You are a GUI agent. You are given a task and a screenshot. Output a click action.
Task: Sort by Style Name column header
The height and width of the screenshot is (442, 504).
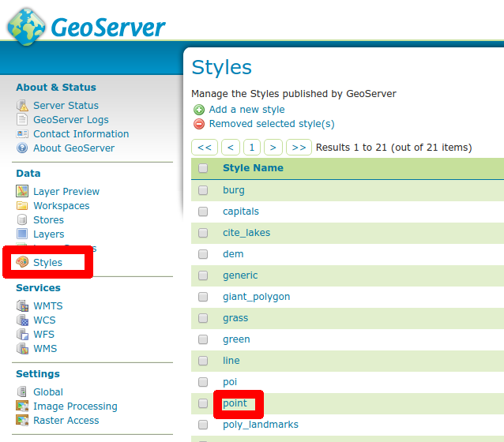253,168
